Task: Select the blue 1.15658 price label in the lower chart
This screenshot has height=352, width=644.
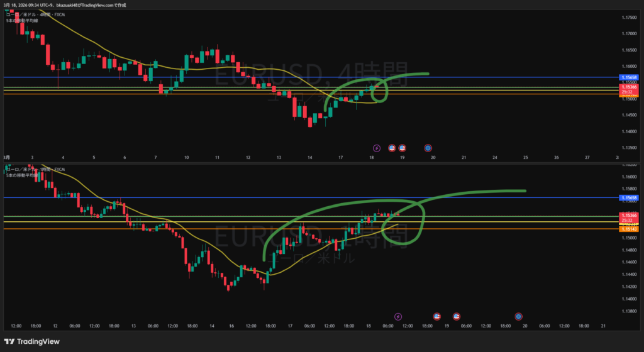Action: click(629, 198)
